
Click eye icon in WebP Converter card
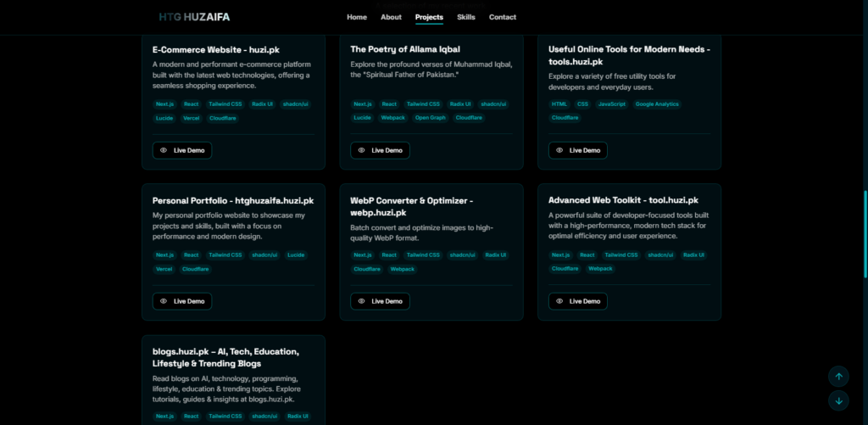[x=361, y=301]
